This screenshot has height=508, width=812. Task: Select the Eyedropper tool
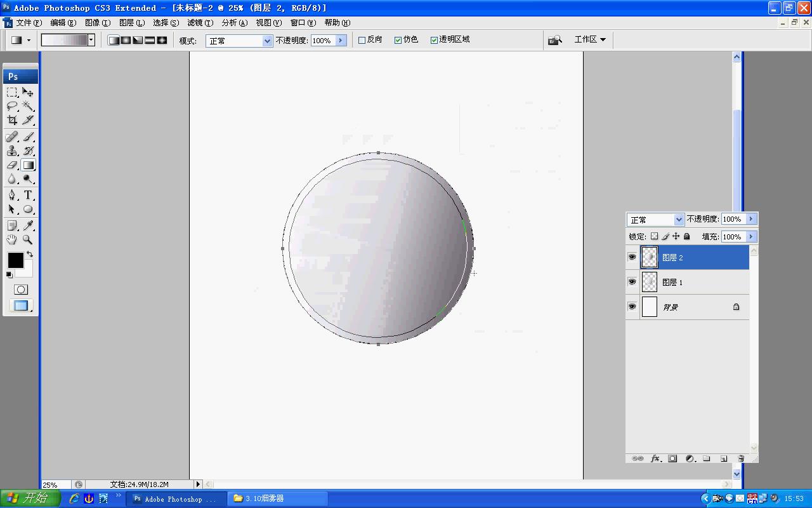coord(28,226)
